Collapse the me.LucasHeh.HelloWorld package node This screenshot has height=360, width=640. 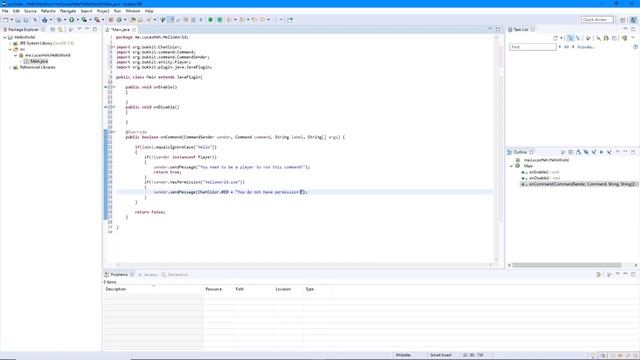(16, 55)
